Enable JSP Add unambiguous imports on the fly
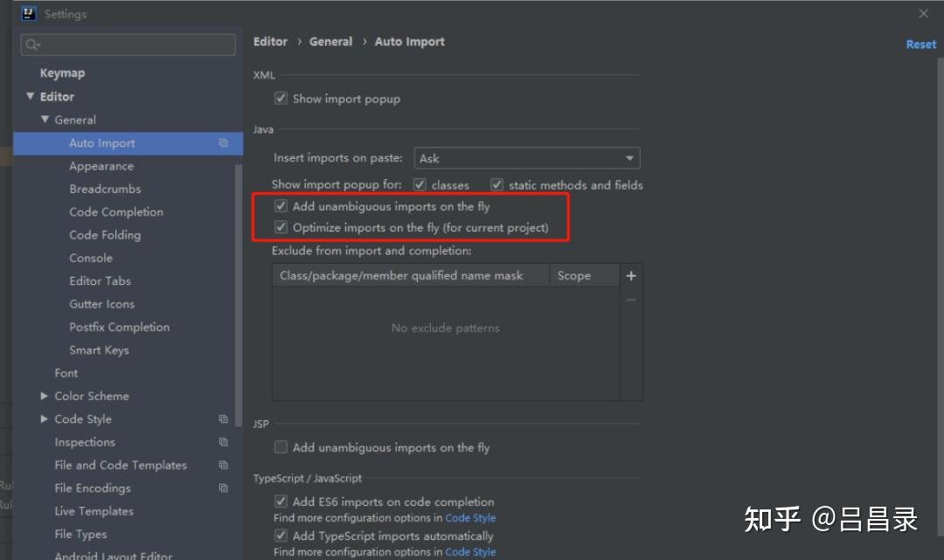 click(281, 447)
